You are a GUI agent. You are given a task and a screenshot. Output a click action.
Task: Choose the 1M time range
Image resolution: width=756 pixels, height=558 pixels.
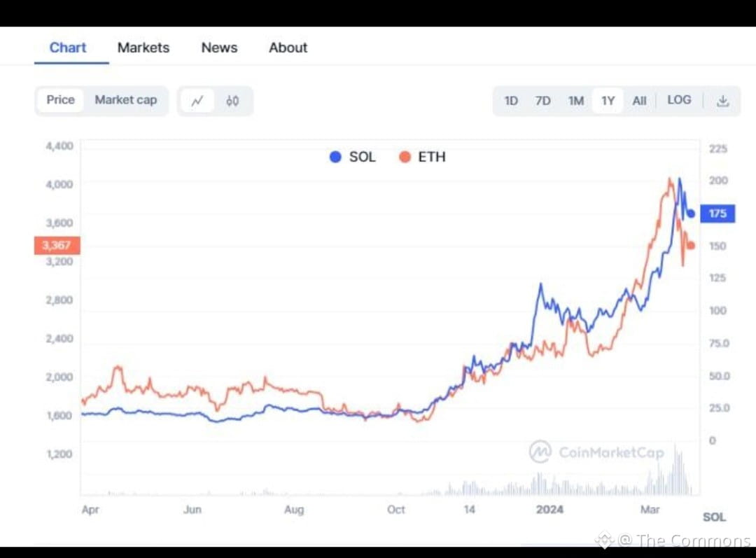coord(575,101)
